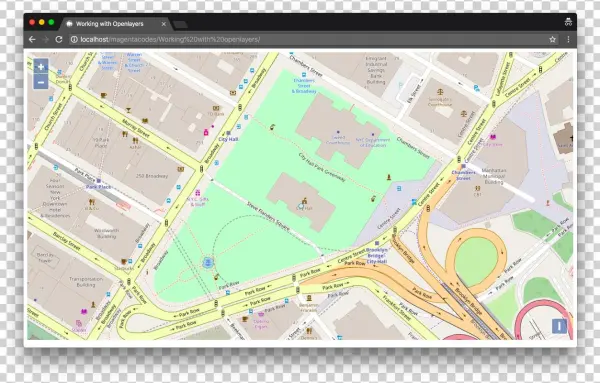Open the map attribution info button
The height and width of the screenshot is (383, 600).
point(559,326)
